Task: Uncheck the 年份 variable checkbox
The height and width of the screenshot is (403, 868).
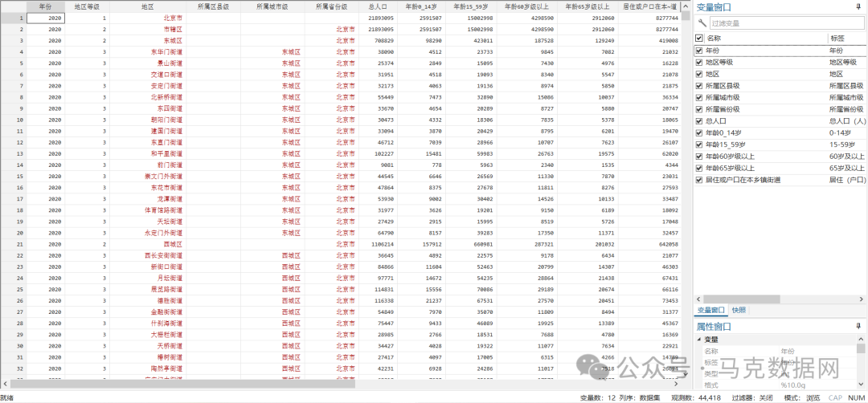Action: pyautogui.click(x=699, y=51)
